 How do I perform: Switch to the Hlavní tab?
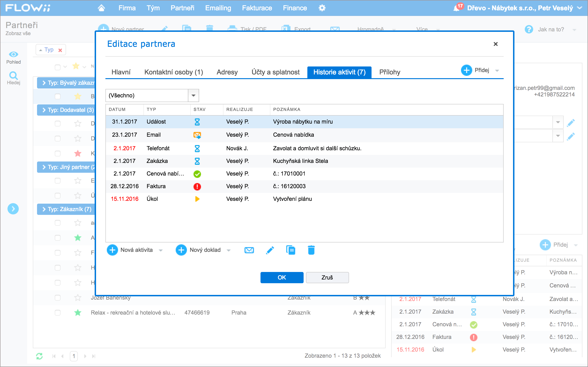[121, 72]
